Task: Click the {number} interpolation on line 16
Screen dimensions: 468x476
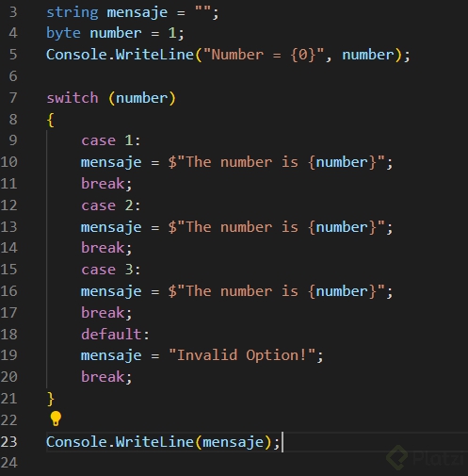Action: pyautogui.click(x=342, y=291)
